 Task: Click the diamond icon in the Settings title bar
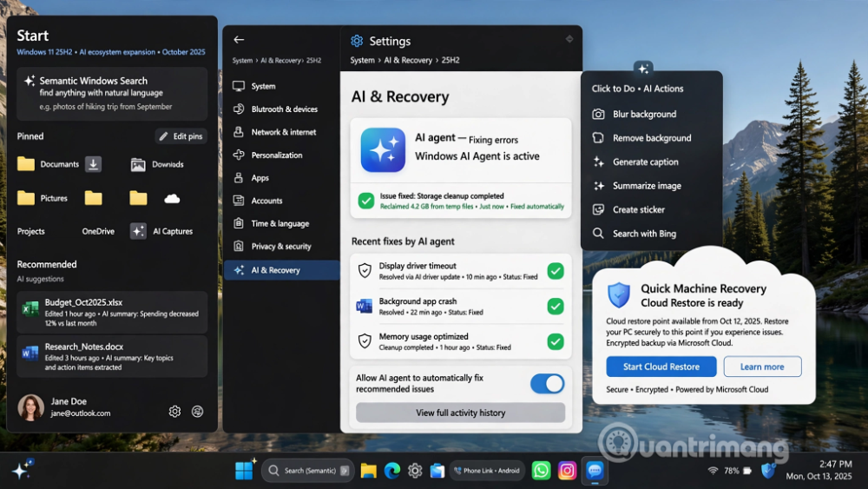click(x=569, y=39)
